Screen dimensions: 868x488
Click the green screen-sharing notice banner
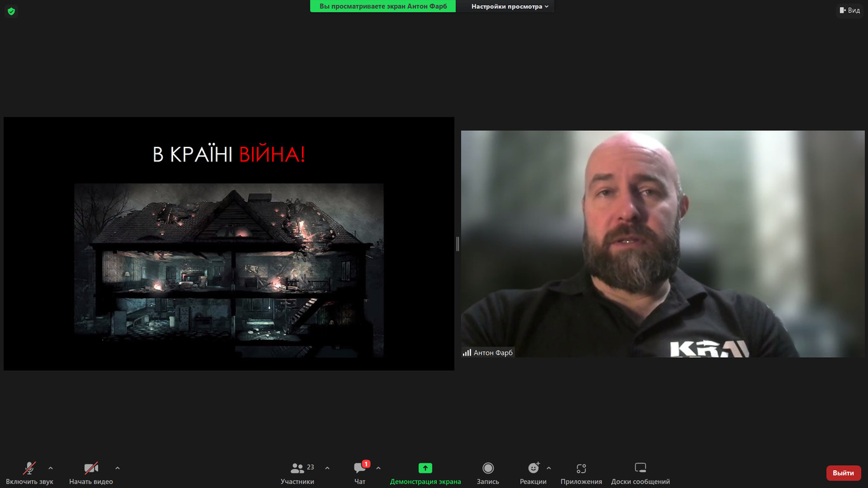tap(383, 6)
